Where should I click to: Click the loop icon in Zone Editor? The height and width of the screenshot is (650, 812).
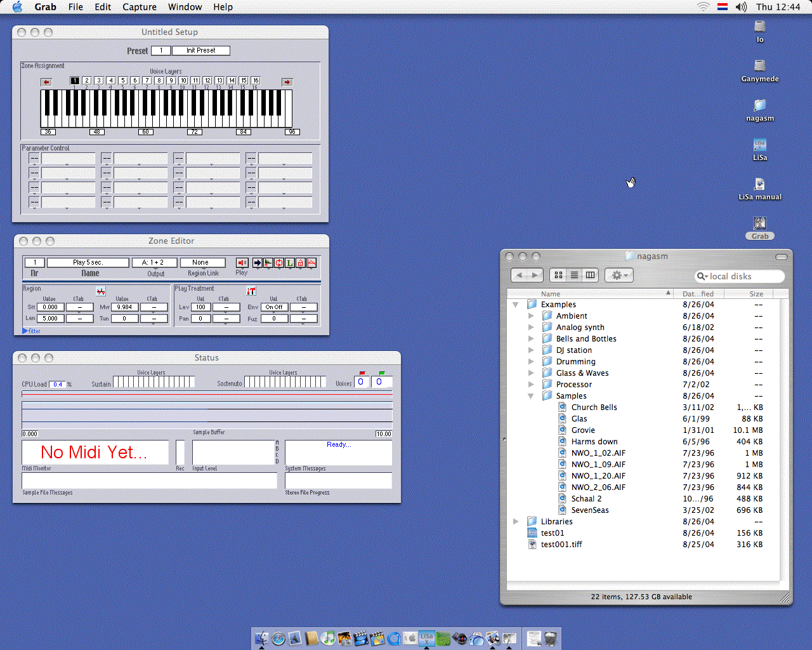pyautogui.click(x=278, y=263)
